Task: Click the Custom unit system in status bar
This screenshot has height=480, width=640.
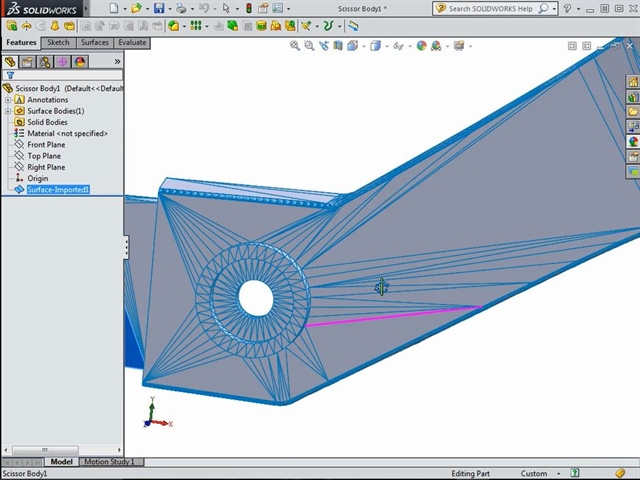Action: [x=534, y=473]
